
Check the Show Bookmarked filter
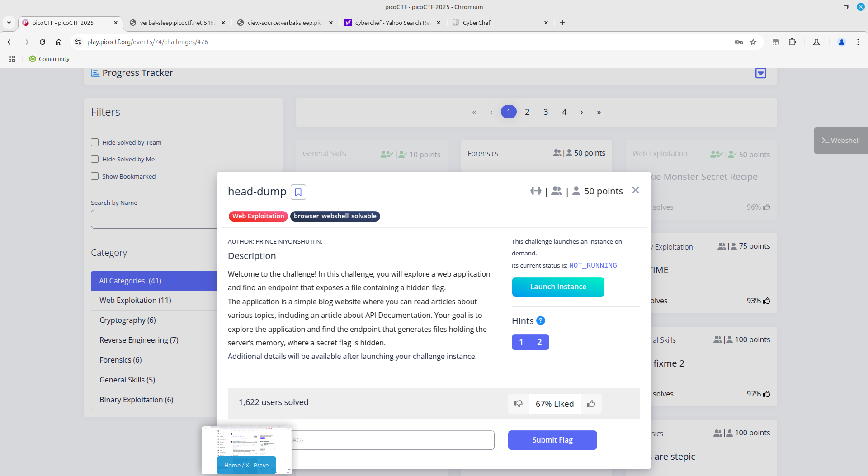click(x=95, y=176)
